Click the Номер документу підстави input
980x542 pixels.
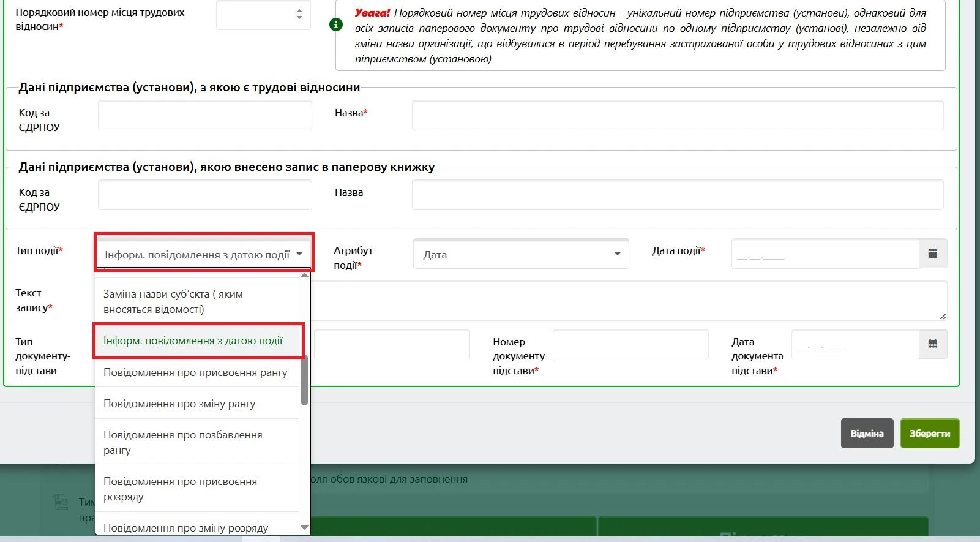pos(630,344)
